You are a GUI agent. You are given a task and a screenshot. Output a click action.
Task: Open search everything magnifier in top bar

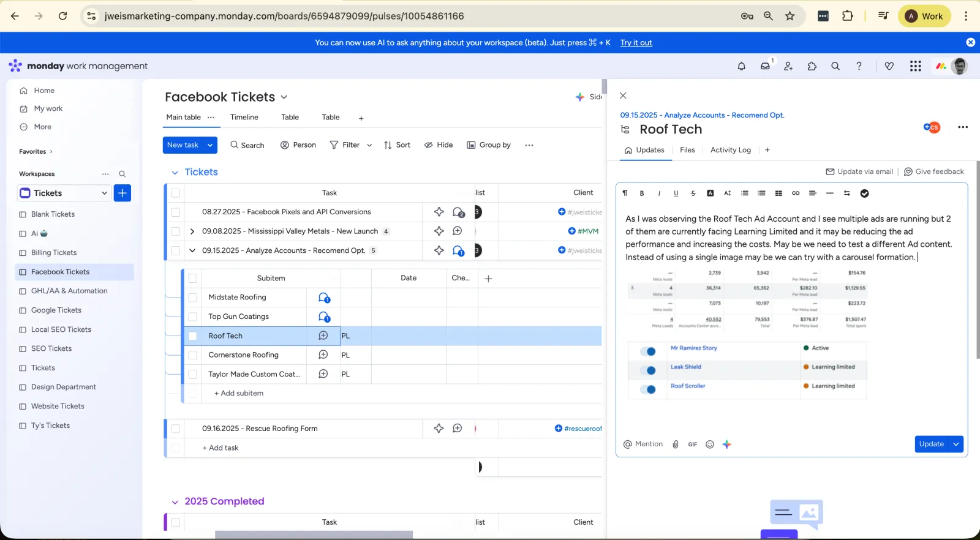click(835, 66)
